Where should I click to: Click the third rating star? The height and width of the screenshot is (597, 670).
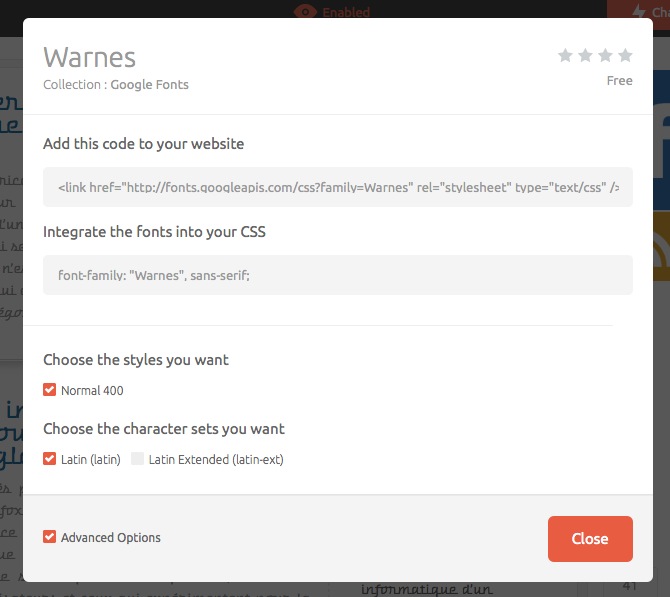click(x=605, y=56)
